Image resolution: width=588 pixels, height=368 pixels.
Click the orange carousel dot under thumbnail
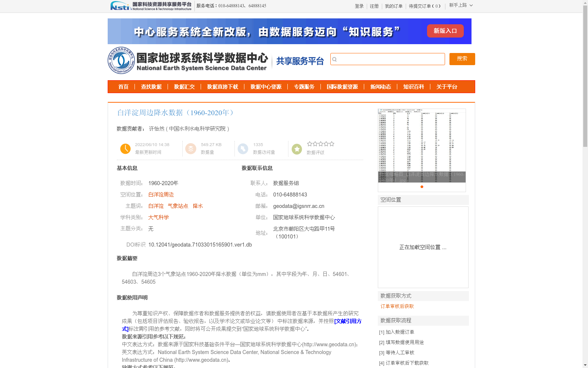click(x=422, y=187)
